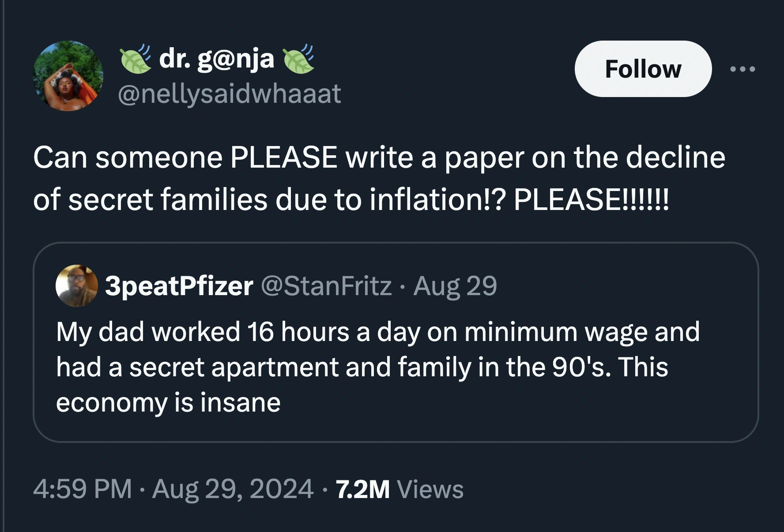Screen dimensions: 784x532
Task: Click the Aug 29, 2024 date
Action: pos(233,489)
